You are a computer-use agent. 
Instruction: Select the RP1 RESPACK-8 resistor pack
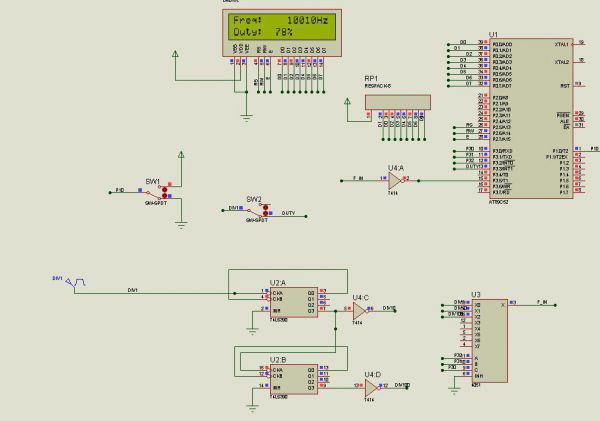point(397,102)
